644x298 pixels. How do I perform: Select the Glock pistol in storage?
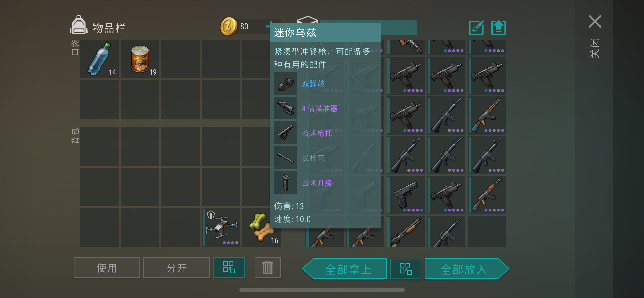coord(406,195)
